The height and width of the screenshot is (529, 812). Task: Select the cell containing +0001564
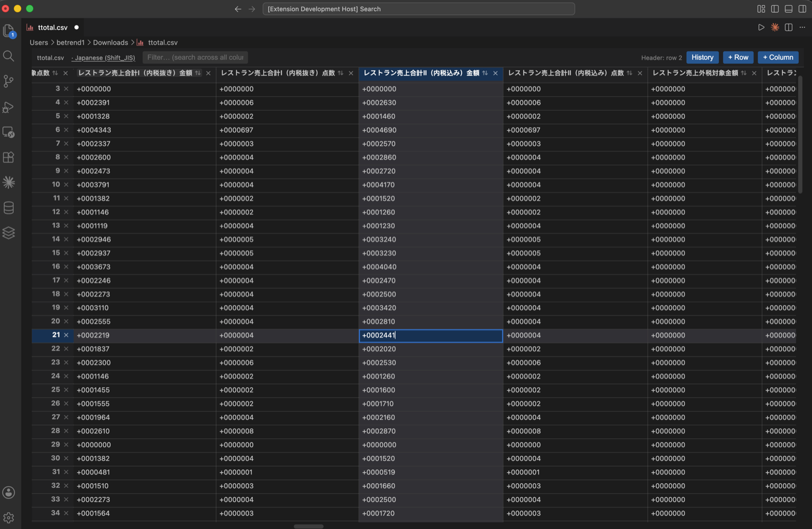[x=144, y=513]
